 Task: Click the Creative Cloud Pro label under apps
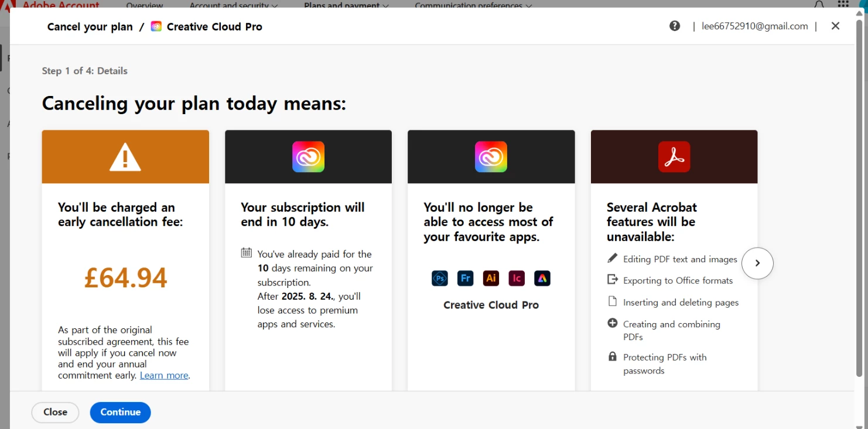pos(491,305)
